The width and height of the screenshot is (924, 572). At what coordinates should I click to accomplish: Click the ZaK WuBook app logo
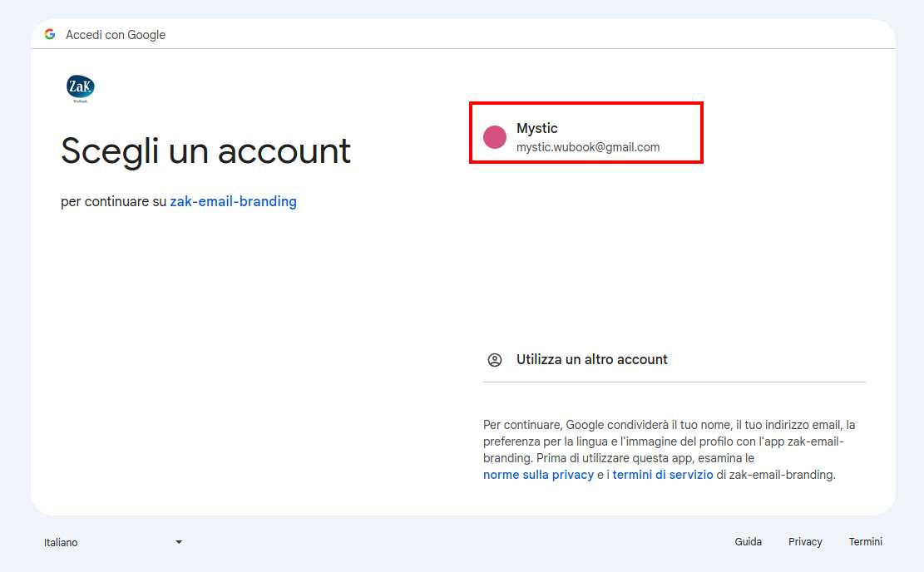point(80,88)
